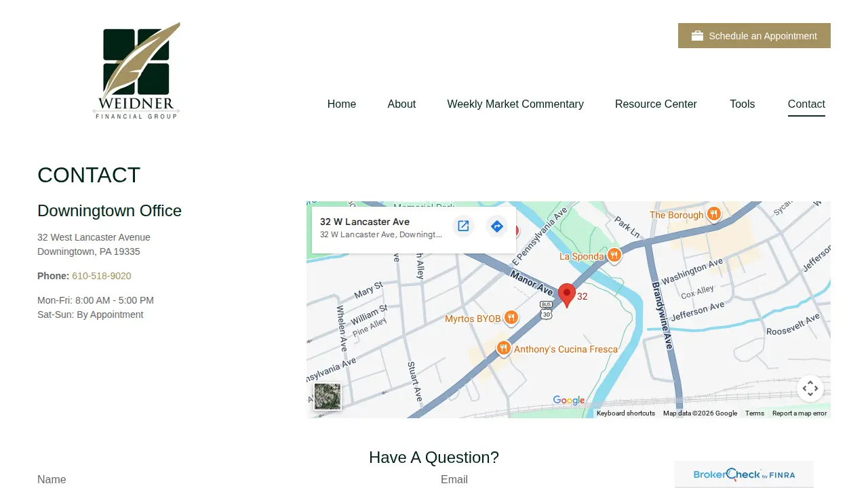Open the map Terms link
Viewport: 868px width, 488px height.
755,413
